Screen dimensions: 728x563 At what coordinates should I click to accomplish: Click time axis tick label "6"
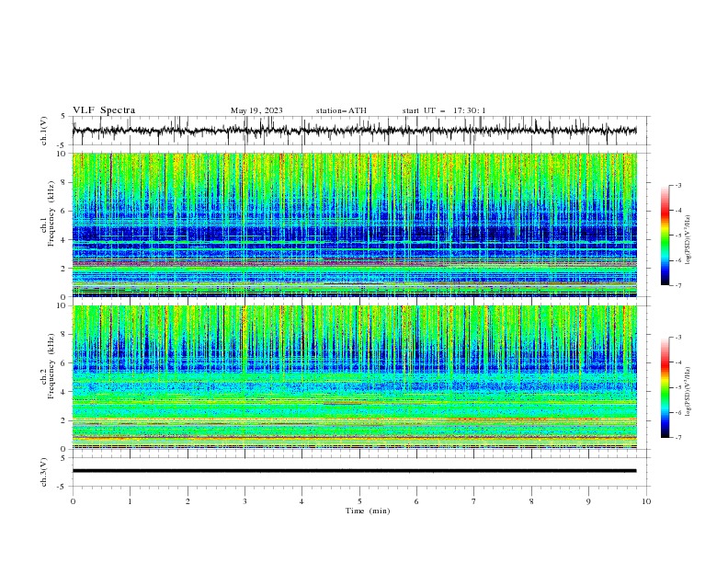[416, 501]
